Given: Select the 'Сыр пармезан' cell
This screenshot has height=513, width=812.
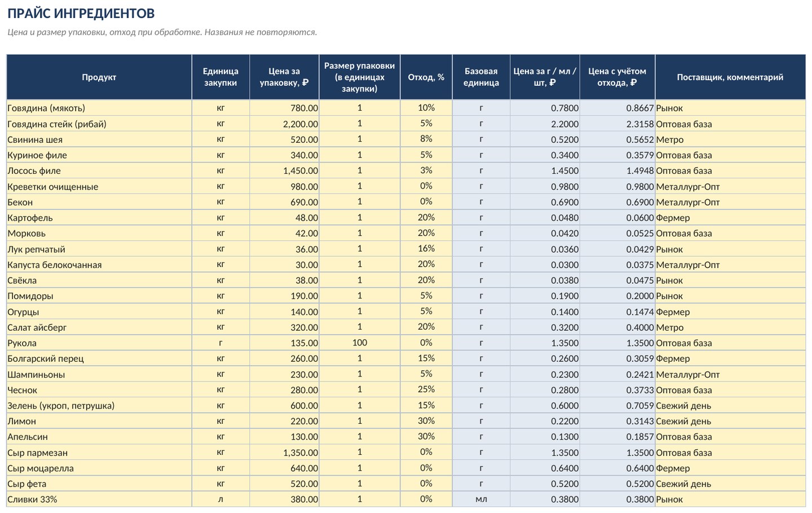Looking at the screenshot, I should [x=99, y=453].
